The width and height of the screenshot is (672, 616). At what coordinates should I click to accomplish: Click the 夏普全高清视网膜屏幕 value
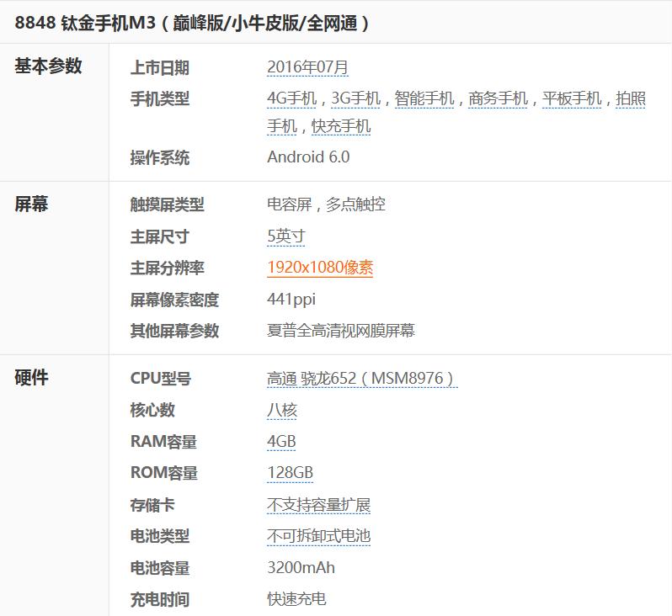pyautogui.click(x=341, y=330)
